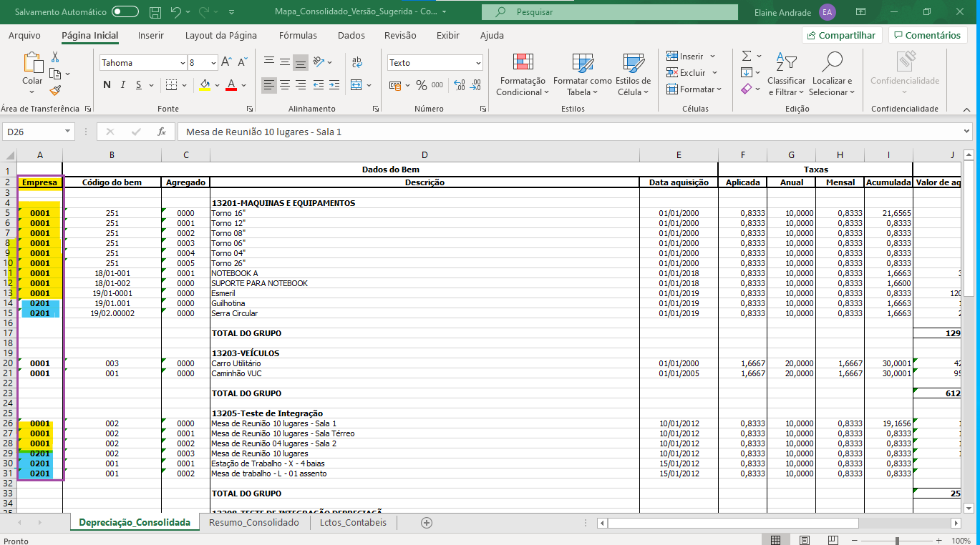Open the Resumo_Consolidado sheet tab

[254, 523]
